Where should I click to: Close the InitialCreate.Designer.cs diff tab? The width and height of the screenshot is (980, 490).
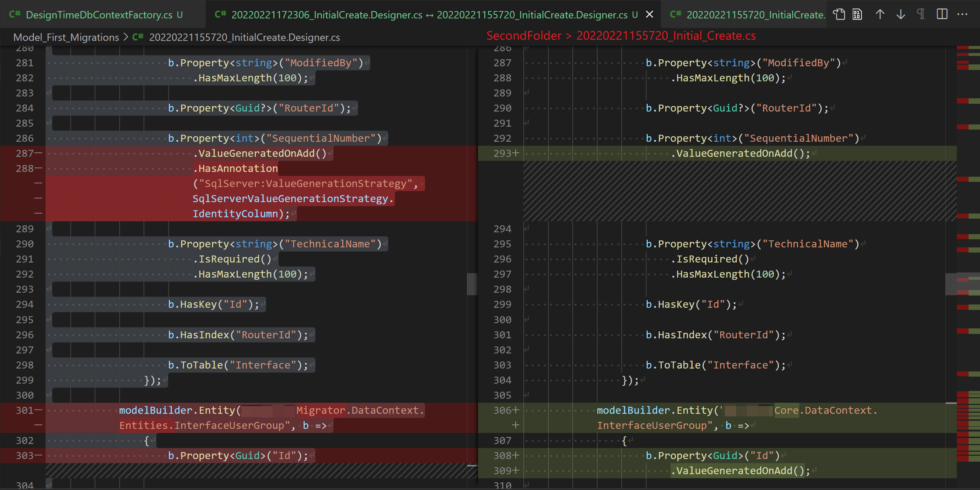pos(650,14)
